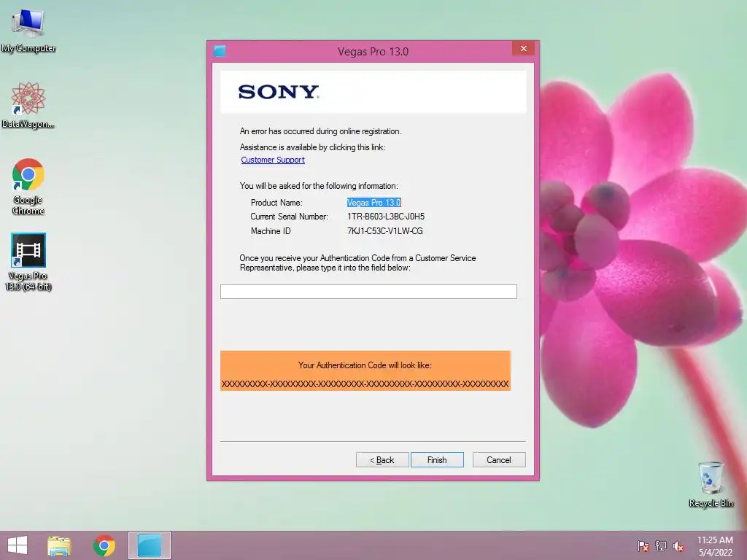Open Action Center flag tray icon
Viewport: 747px width, 560px height.
click(643, 546)
